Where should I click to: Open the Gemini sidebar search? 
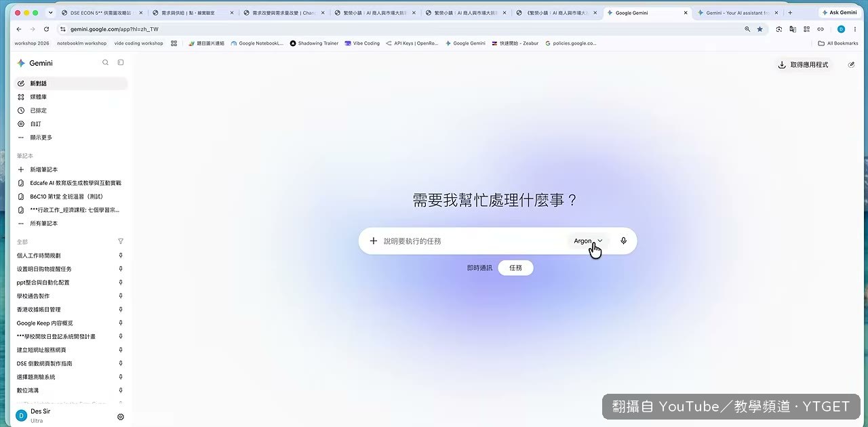[x=105, y=62]
